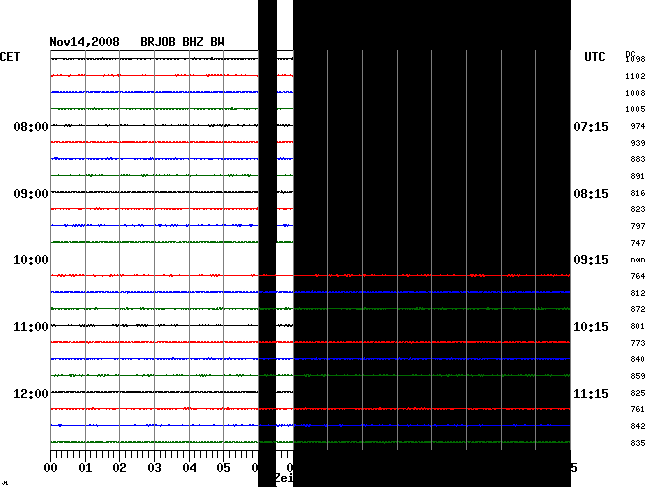Select the 12:00 CET time label
The height and width of the screenshot is (494, 650).
pyautogui.click(x=31, y=393)
